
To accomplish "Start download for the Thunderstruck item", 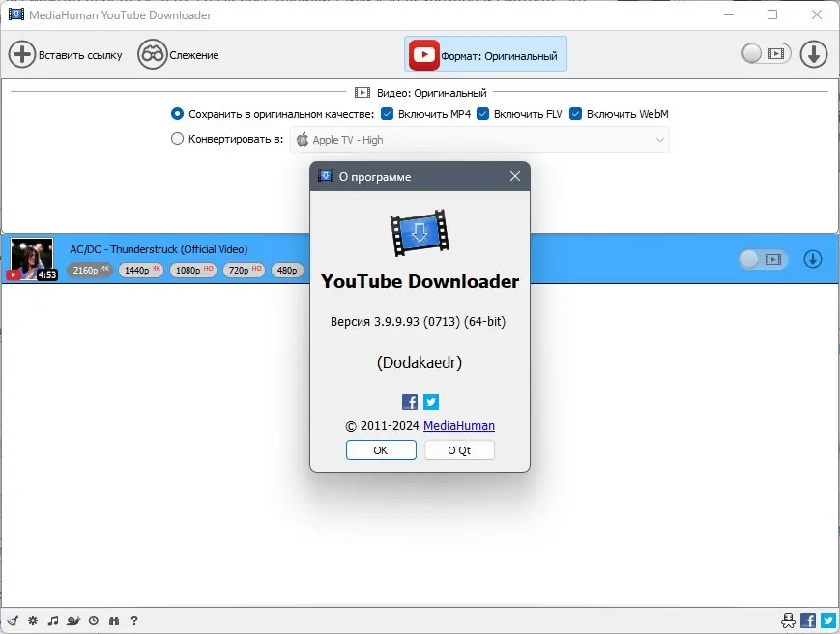I will click(813, 259).
